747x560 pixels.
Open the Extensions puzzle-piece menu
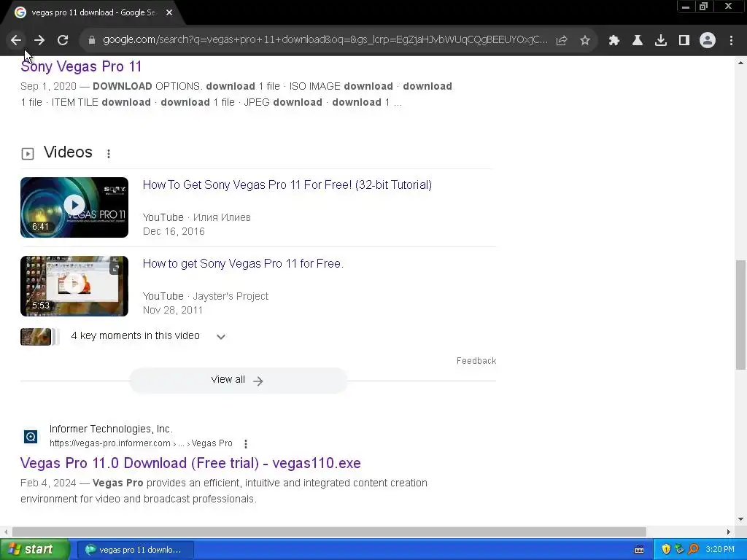click(x=614, y=41)
